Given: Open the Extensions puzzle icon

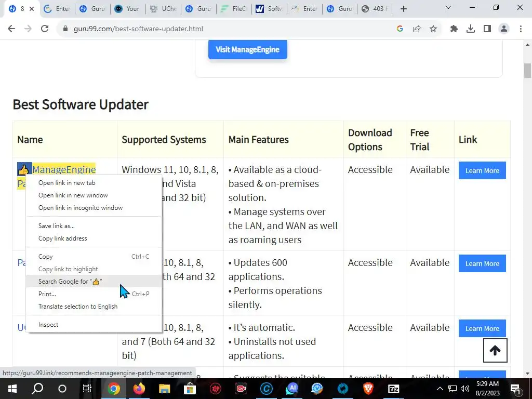Looking at the screenshot, I should (x=454, y=29).
